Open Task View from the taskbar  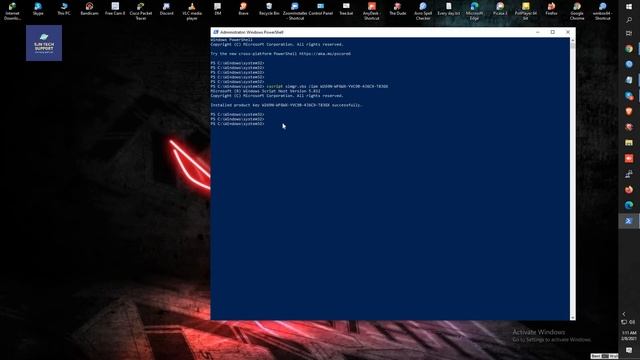point(629,33)
